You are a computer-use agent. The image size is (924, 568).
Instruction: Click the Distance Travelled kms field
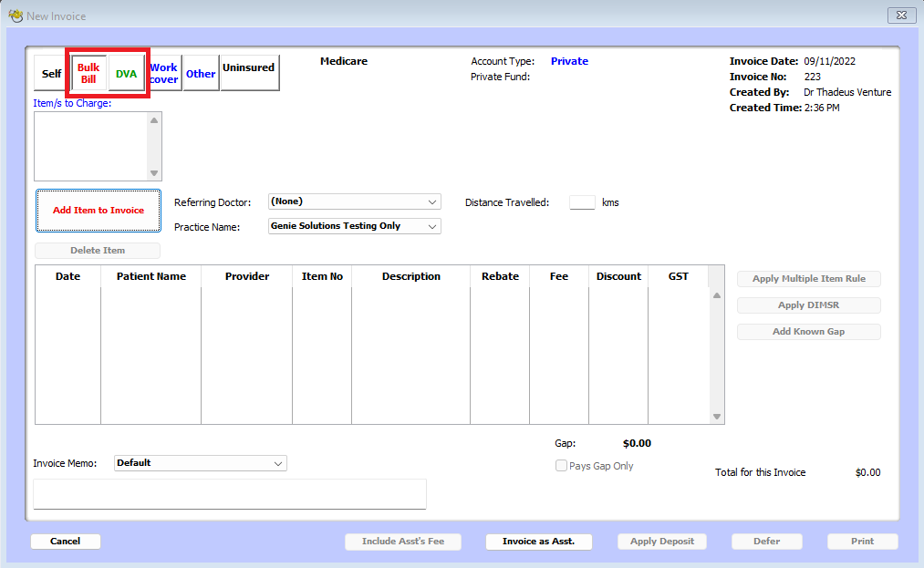click(582, 201)
